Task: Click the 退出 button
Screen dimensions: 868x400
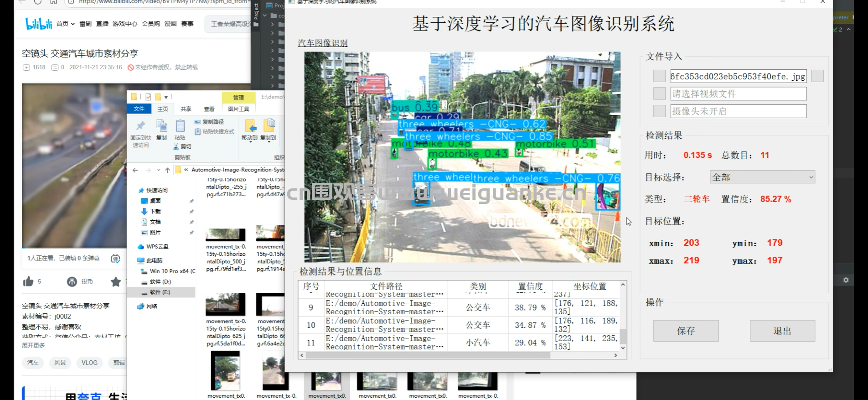Action: [782, 331]
